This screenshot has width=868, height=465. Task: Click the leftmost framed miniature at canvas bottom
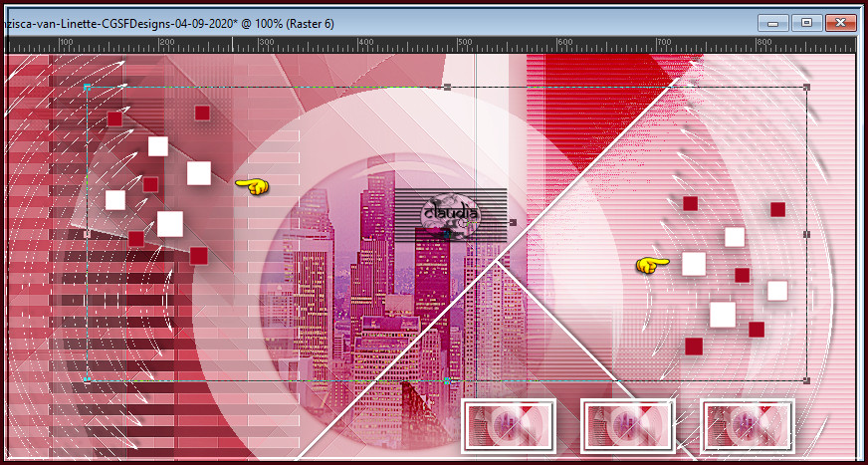coord(509,424)
